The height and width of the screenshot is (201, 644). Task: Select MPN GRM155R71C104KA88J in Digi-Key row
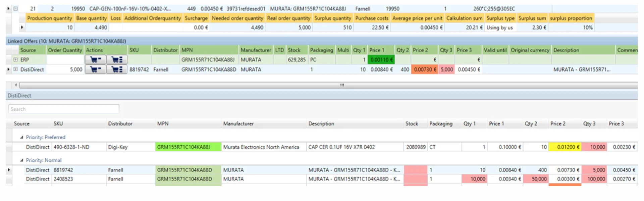pyautogui.click(x=188, y=147)
